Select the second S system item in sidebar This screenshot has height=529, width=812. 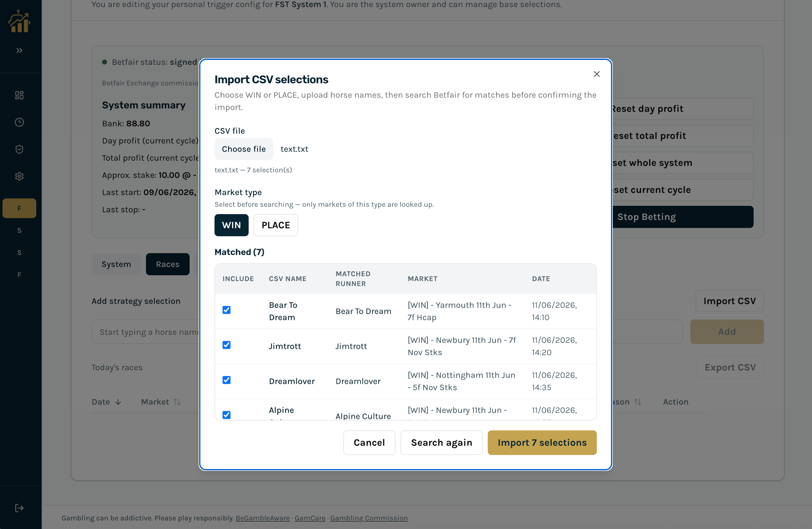(x=19, y=253)
